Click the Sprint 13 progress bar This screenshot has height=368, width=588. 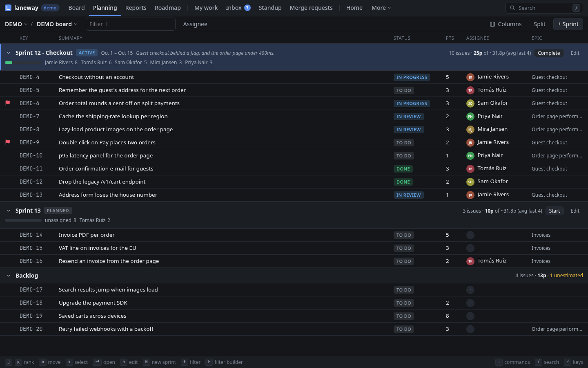23,220
